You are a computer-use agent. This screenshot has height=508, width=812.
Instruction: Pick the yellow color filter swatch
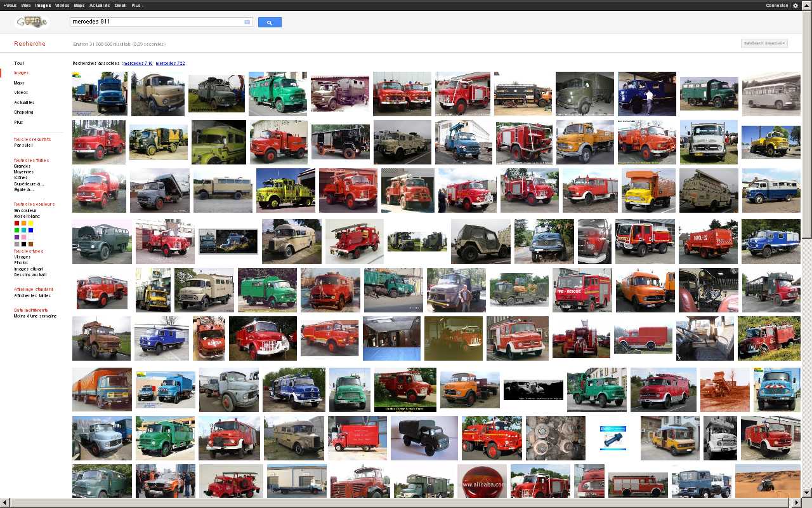coord(30,223)
